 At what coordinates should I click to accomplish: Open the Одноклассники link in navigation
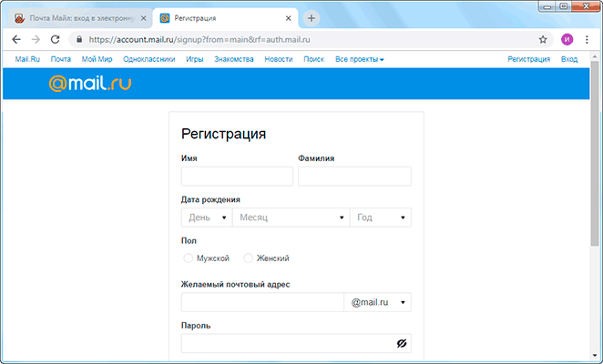pos(148,59)
